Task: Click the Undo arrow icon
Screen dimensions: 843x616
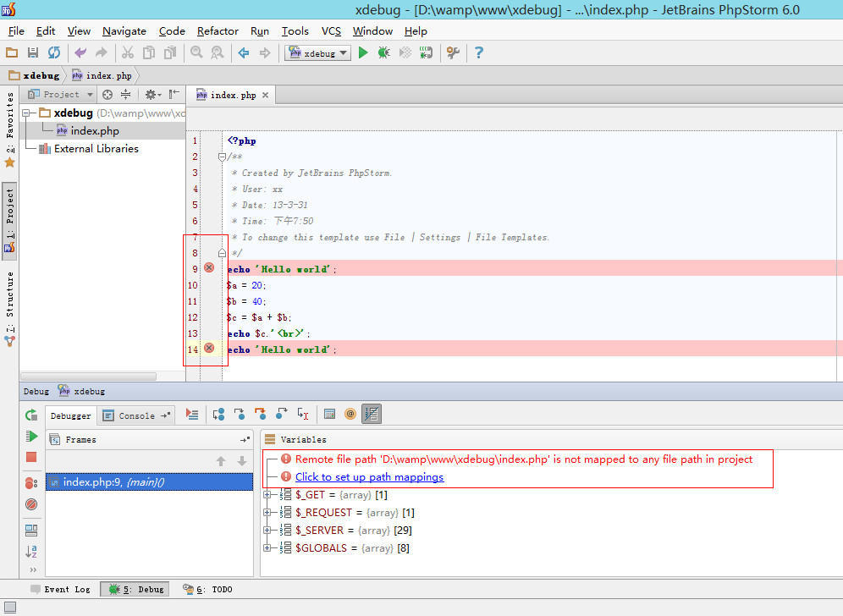Action: [x=80, y=52]
